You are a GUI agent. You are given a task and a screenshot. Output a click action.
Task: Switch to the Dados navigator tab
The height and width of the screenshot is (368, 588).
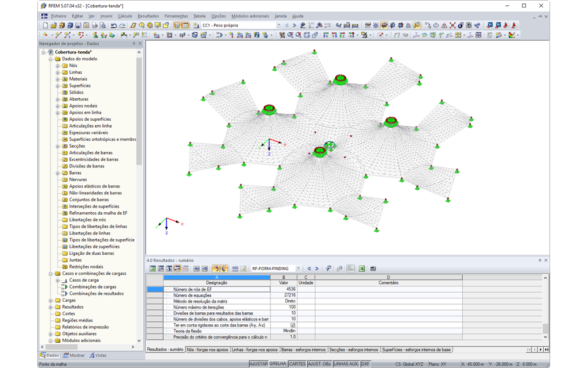click(x=49, y=355)
